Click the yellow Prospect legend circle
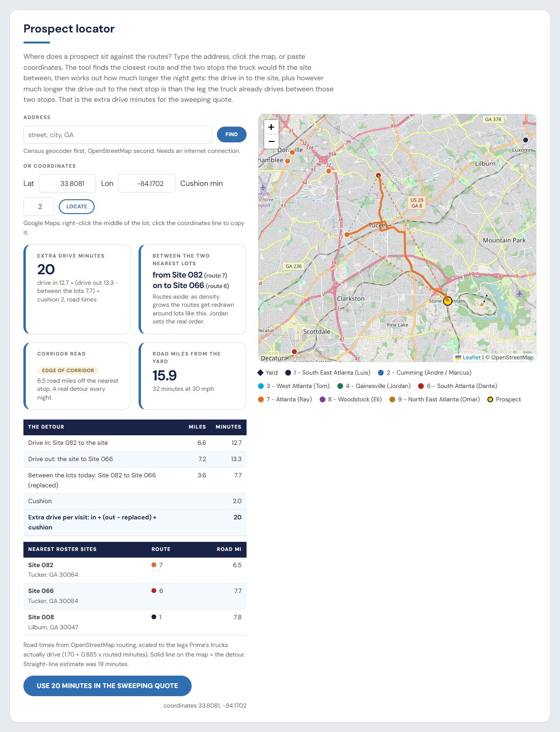560x732 pixels. 490,399
